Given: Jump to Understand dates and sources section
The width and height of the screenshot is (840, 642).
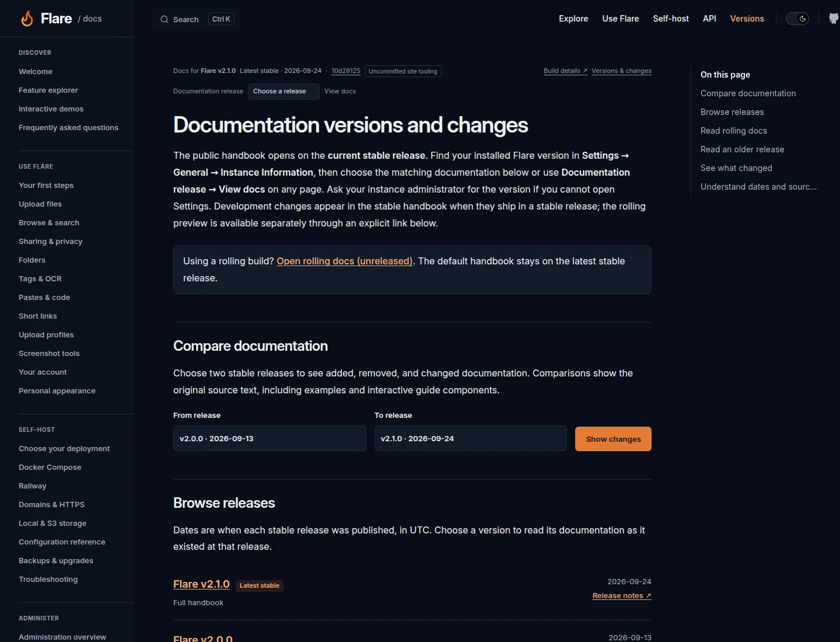Looking at the screenshot, I should coord(758,187).
